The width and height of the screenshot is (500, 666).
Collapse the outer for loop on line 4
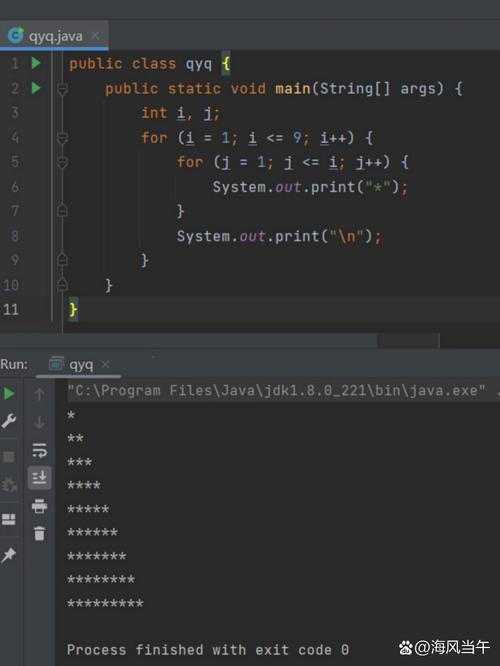[62, 138]
